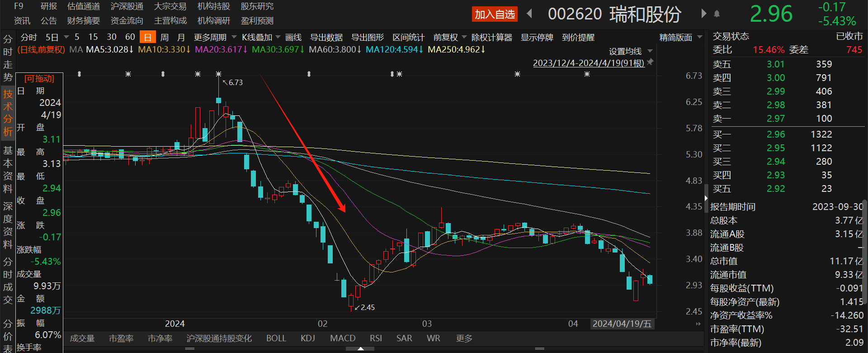
Task: Toggle 显示停牌 display option
Action: [x=537, y=38]
